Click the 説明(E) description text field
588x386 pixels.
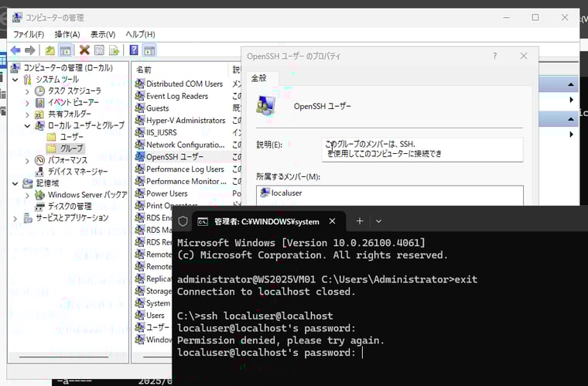coord(422,149)
